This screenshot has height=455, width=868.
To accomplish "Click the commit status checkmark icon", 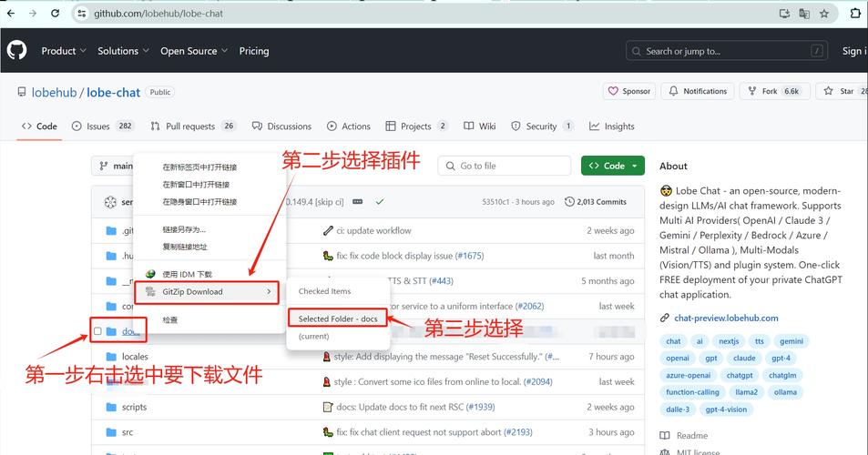I will click(x=379, y=201).
